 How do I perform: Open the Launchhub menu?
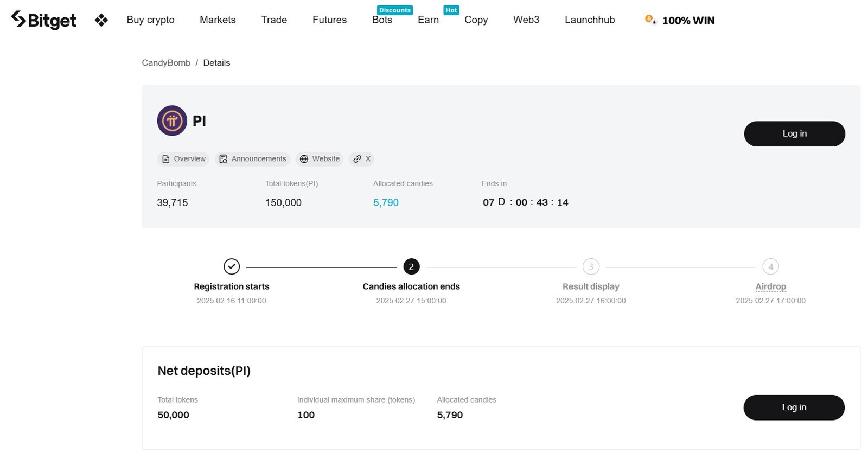coord(590,20)
